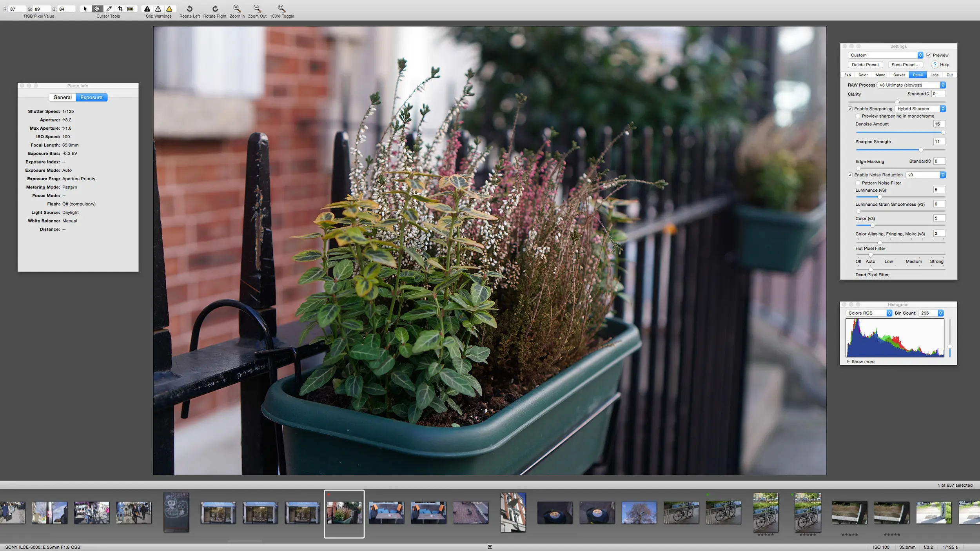Click the 100% Toggle zoom icon
Screen dimensions: 980x551
281,8
